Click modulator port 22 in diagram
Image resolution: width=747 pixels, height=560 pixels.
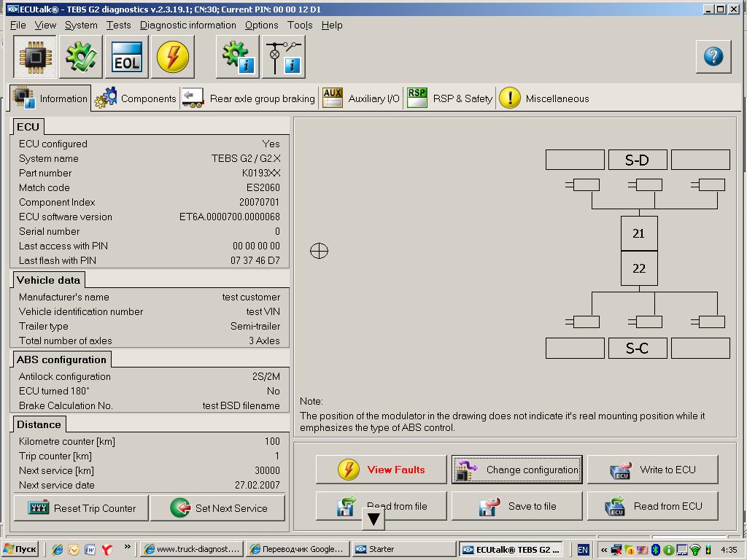pyautogui.click(x=639, y=268)
